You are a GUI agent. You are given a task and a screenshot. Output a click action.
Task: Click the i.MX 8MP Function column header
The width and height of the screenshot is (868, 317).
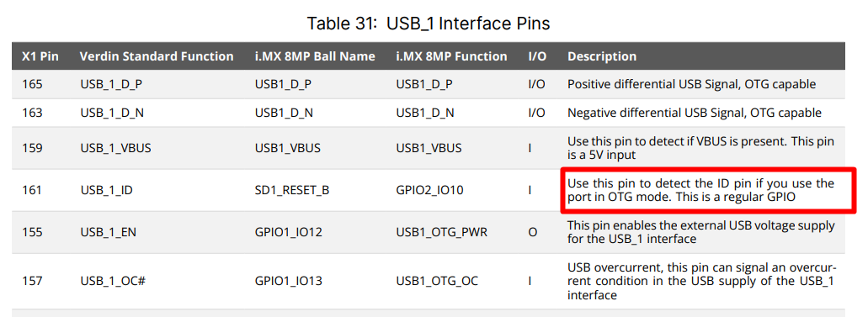[x=452, y=56]
